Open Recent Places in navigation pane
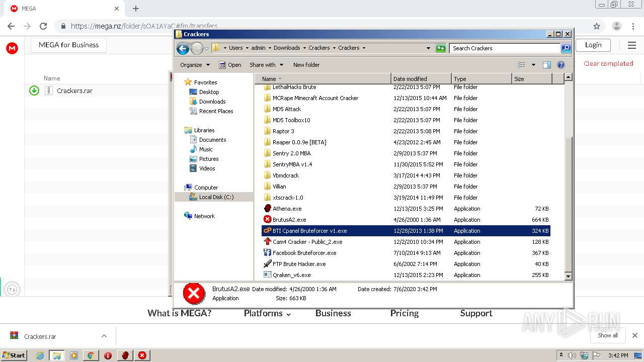This screenshot has width=644, height=362. point(216,111)
